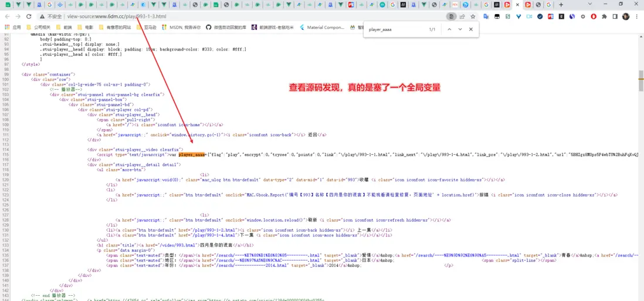Screen dimensions: 644x301
Task: Open the 微信自动回复的库 GitHub bookmark
Action: (x=225, y=28)
